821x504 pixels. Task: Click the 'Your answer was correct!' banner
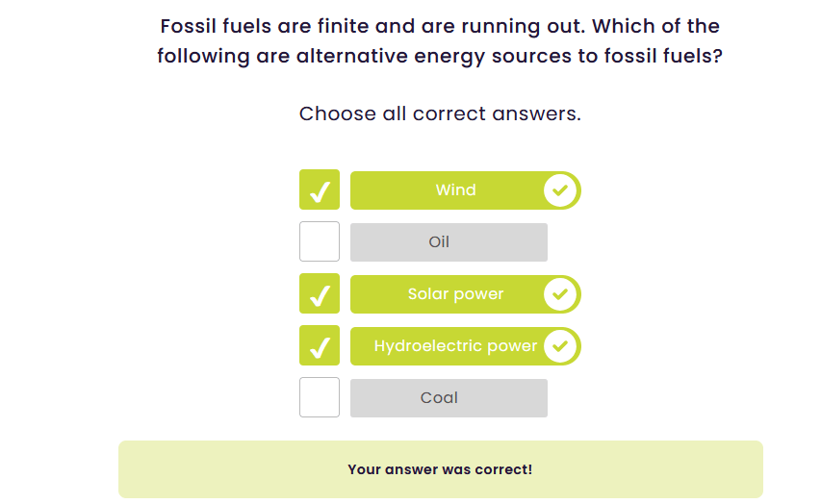[x=440, y=470]
